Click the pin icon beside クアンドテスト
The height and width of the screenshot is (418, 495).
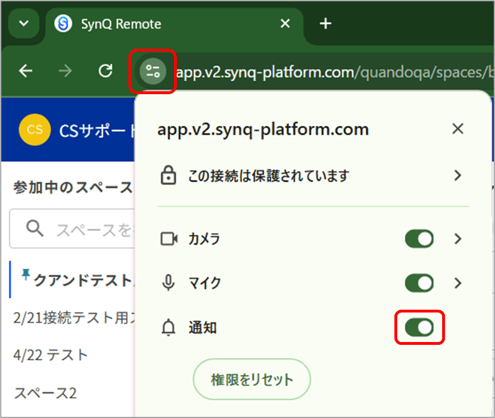(x=25, y=275)
